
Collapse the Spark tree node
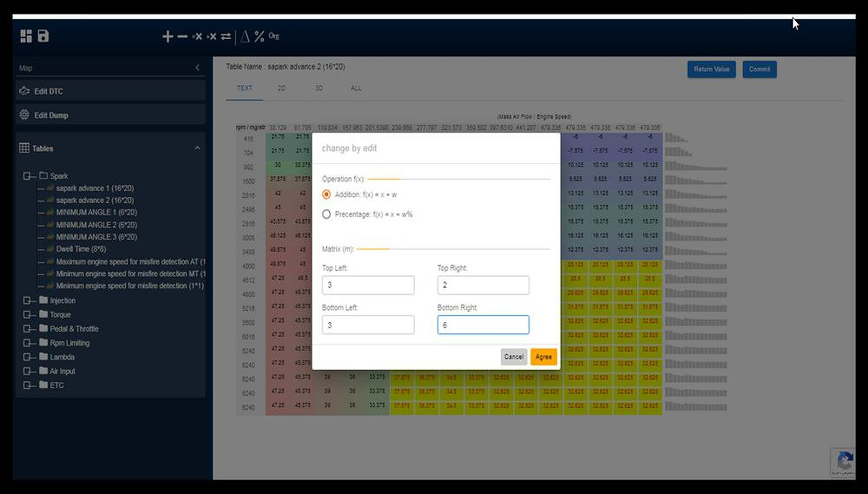pyautogui.click(x=27, y=176)
